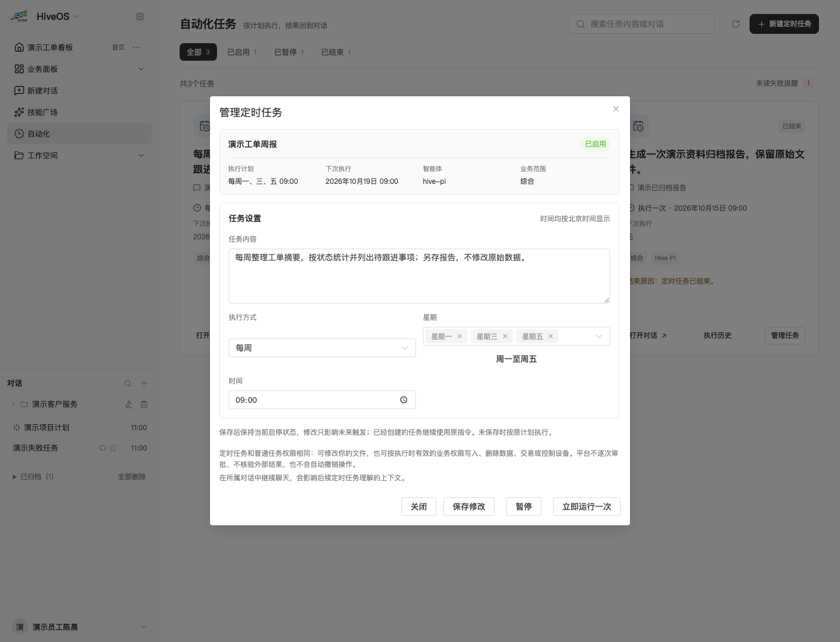Open the time picker clock icon

pos(404,400)
